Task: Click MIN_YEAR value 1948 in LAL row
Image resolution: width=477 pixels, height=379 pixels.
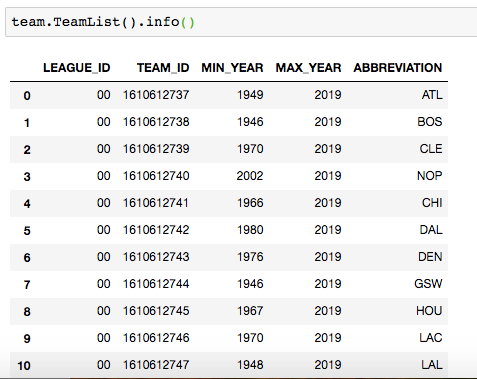Action: (250, 365)
